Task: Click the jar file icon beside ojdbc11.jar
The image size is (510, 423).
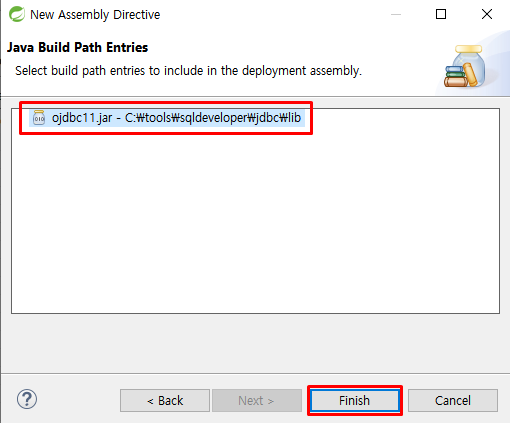Action: pos(39,118)
